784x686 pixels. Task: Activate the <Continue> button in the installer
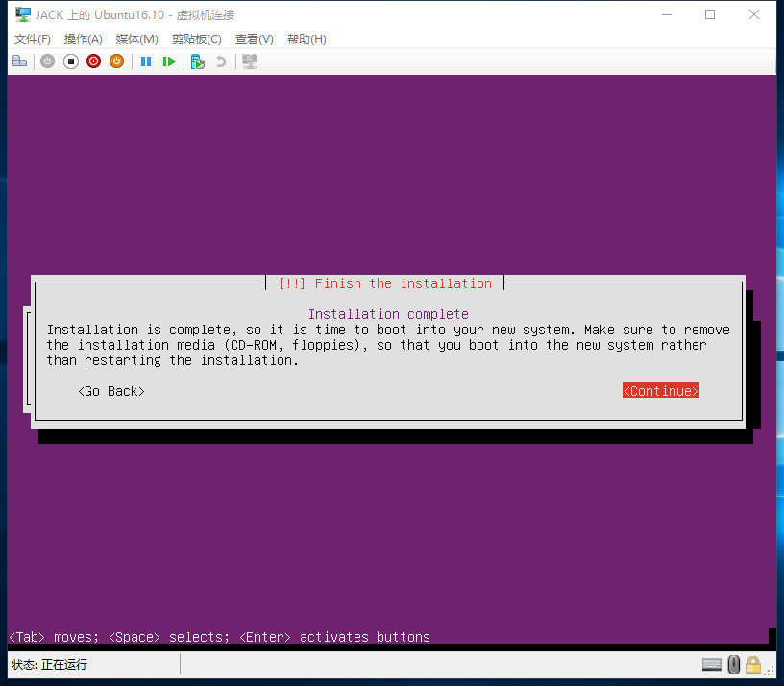(x=660, y=391)
